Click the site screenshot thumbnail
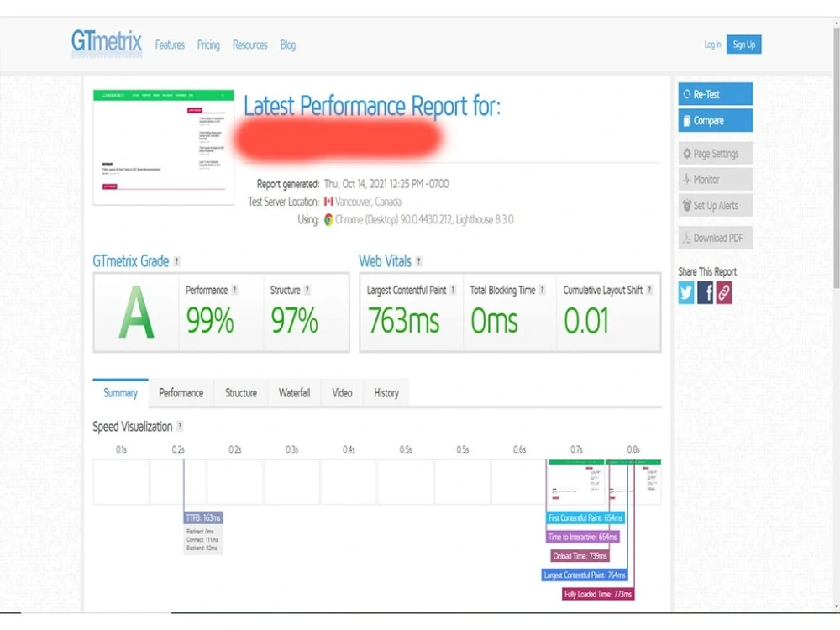 click(164, 147)
